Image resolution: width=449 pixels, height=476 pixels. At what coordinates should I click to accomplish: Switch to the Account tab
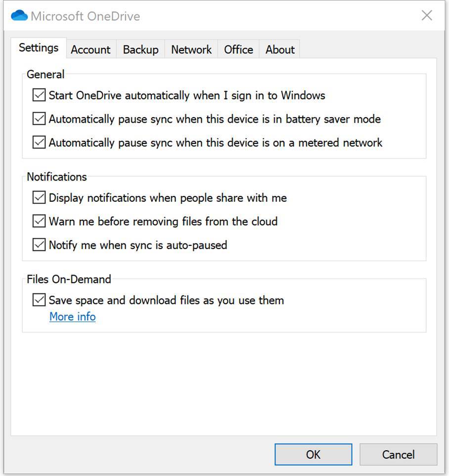90,49
